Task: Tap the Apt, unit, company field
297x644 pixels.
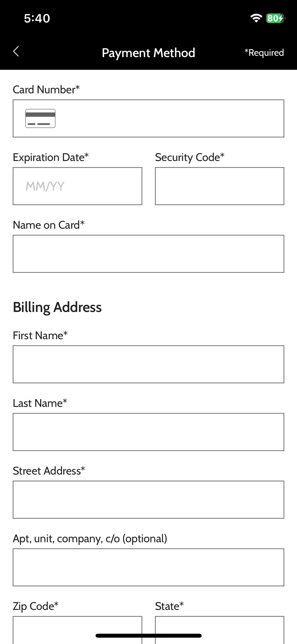Action: (x=148, y=567)
